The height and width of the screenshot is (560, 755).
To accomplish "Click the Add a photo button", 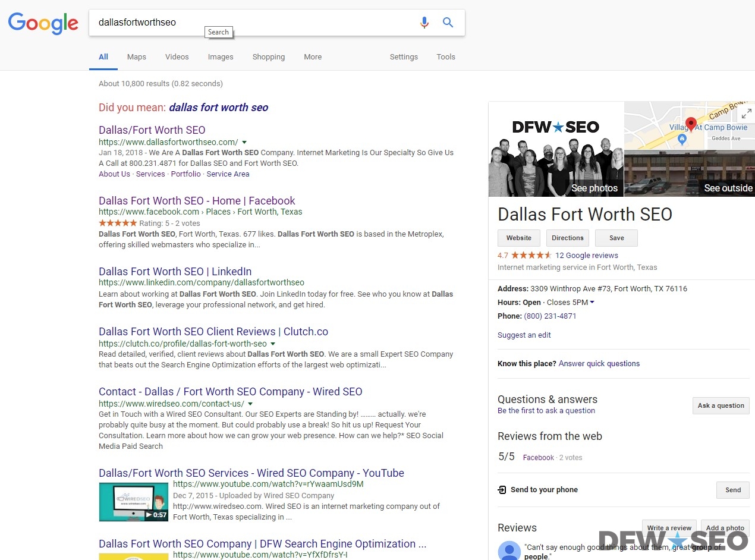I will click(x=725, y=528).
